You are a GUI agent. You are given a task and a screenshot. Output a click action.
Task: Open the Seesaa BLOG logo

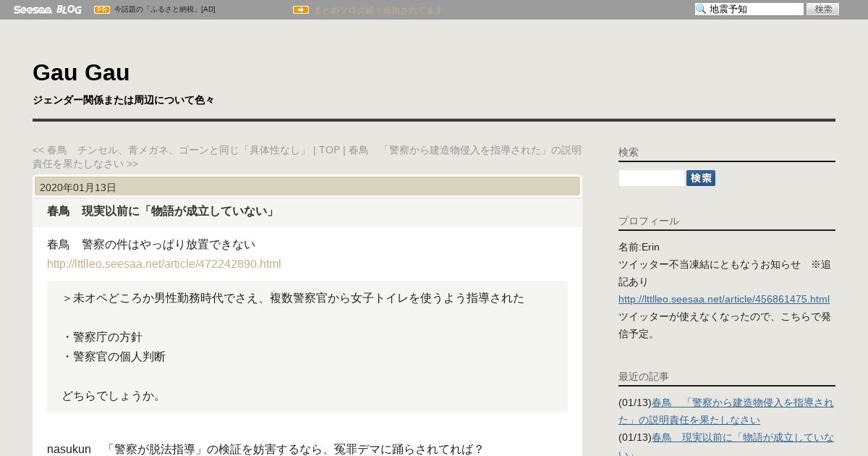48,9
